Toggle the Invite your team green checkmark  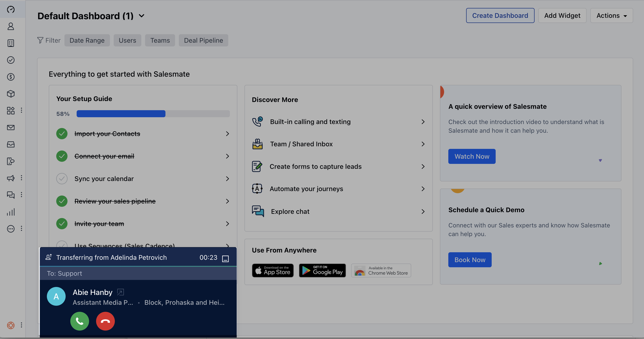pyautogui.click(x=62, y=223)
